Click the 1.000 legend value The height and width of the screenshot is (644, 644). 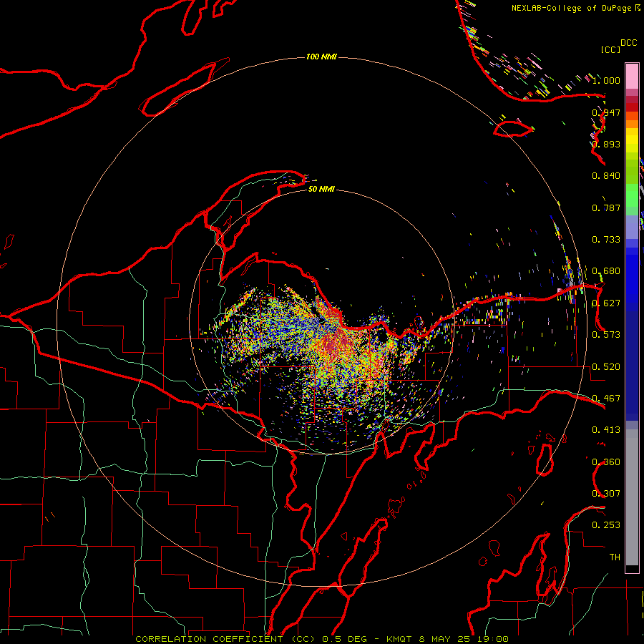point(606,80)
